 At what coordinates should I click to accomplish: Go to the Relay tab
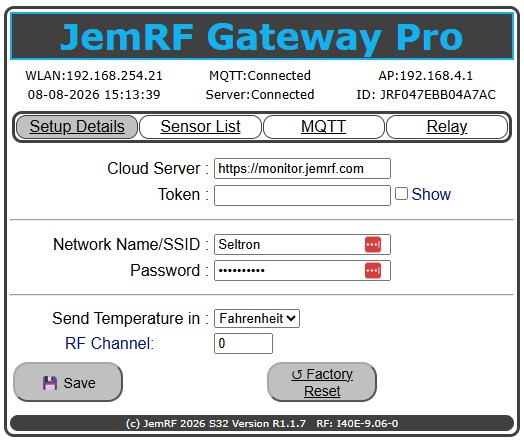(x=447, y=127)
